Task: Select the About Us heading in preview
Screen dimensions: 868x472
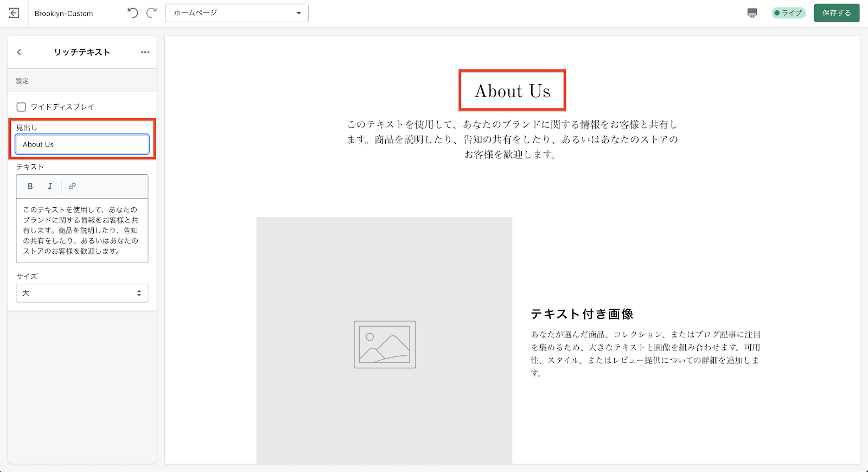Action: pyautogui.click(x=512, y=91)
